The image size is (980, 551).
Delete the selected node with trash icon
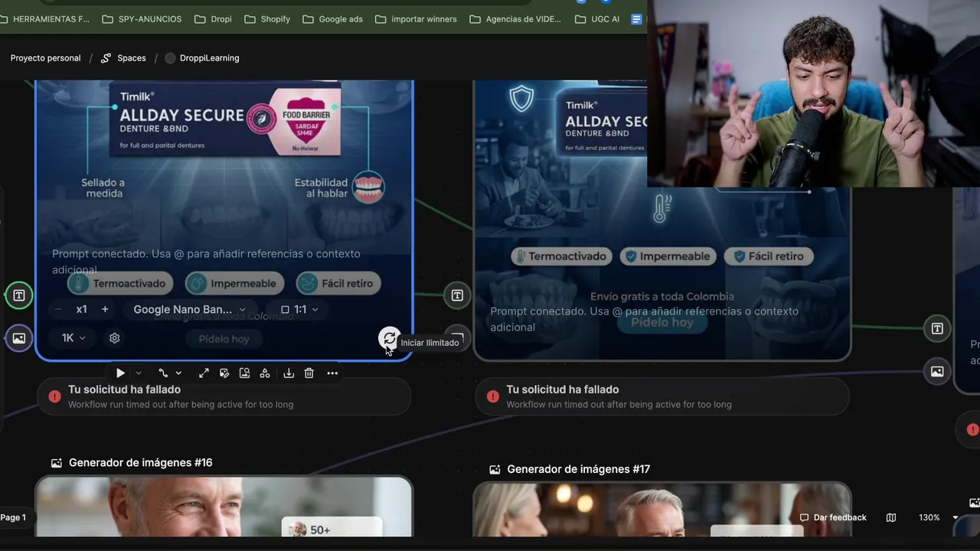click(x=309, y=373)
